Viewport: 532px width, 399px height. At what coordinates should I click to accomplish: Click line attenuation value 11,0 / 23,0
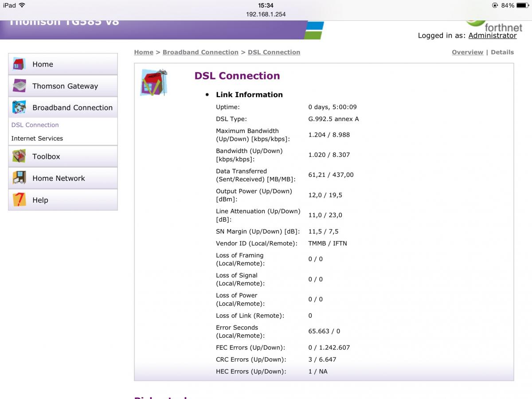[x=325, y=215]
